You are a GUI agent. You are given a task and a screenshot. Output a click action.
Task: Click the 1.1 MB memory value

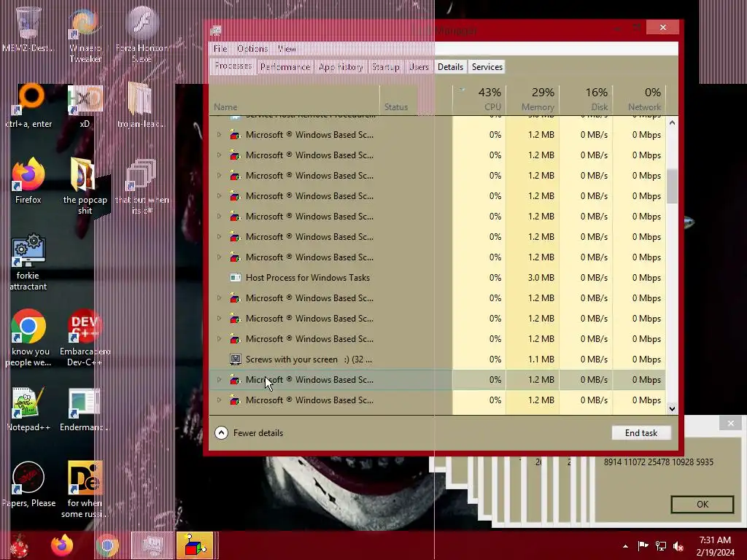point(541,359)
